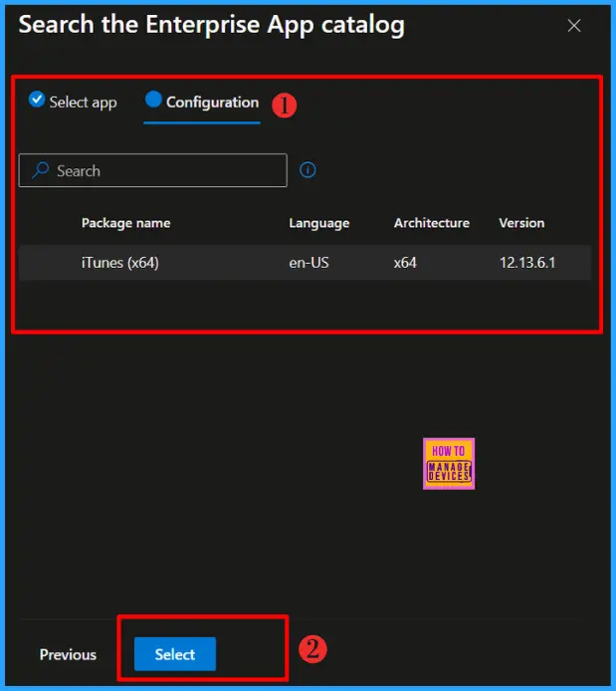This screenshot has width=616, height=691.
Task: Click the en-US language cell
Action: tap(308, 263)
